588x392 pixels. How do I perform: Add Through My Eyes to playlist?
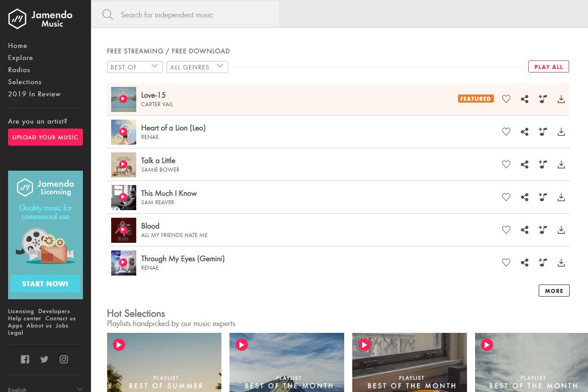[543, 263]
